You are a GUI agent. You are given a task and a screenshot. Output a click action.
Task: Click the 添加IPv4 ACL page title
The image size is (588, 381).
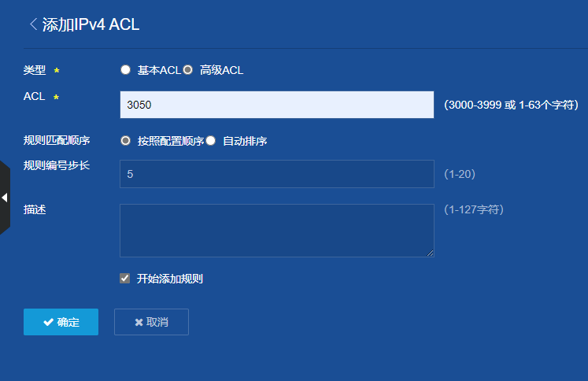(x=91, y=24)
